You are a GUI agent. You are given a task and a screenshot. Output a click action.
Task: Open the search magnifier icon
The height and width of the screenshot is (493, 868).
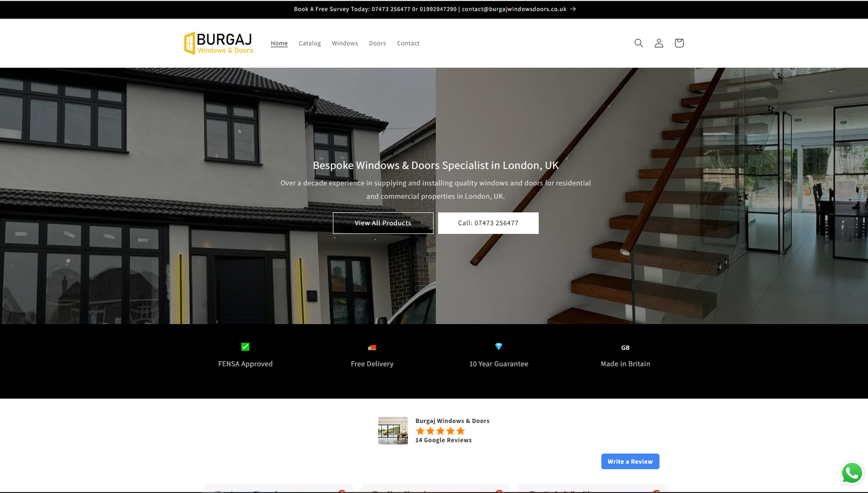coord(639,43)
